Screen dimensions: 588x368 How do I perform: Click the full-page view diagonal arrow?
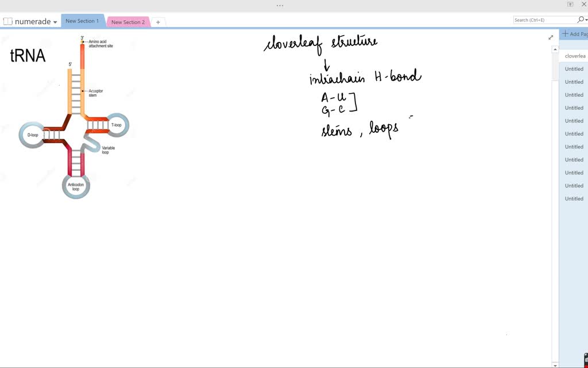pyautogui.click(x=551, y=36)
